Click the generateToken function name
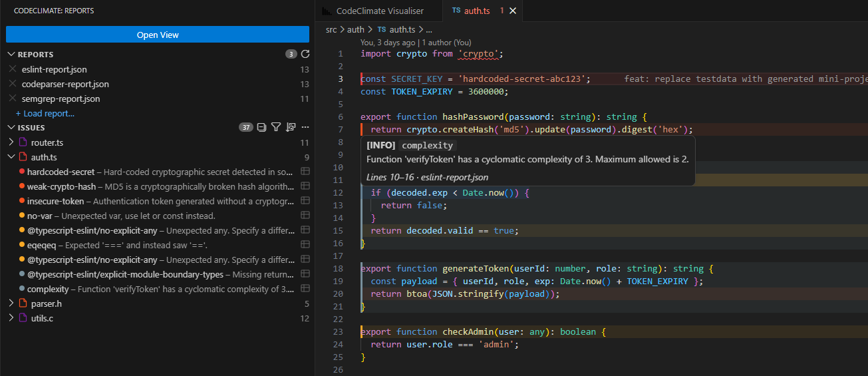Screen dimensions: 868x376 pos(476,268)
